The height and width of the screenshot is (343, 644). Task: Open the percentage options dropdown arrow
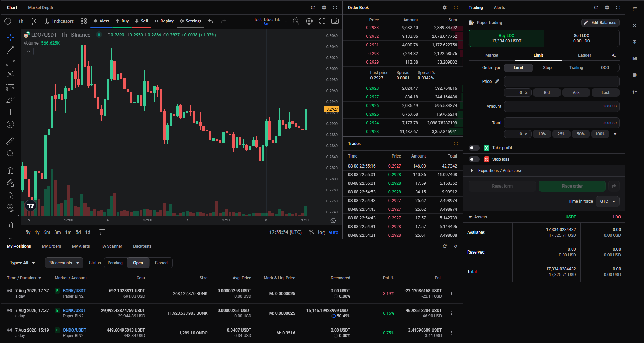[x=615, y=134]
